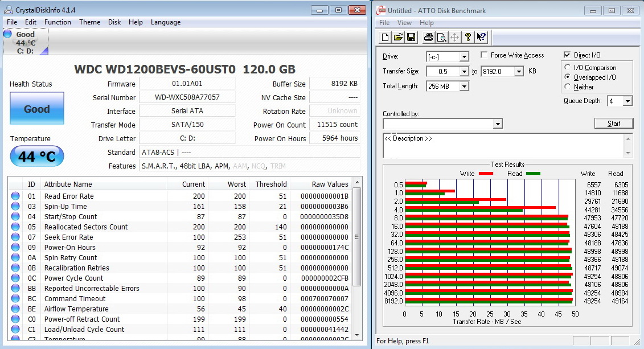644x349 pixels.
Task: Enable Force Write Access checkbox
Action: pos(484,55)
